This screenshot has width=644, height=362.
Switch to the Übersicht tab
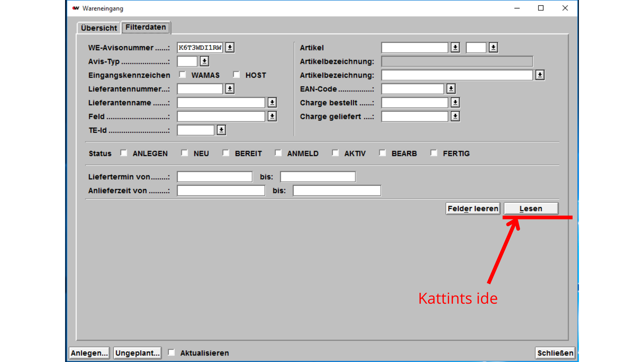pos(99,28)
